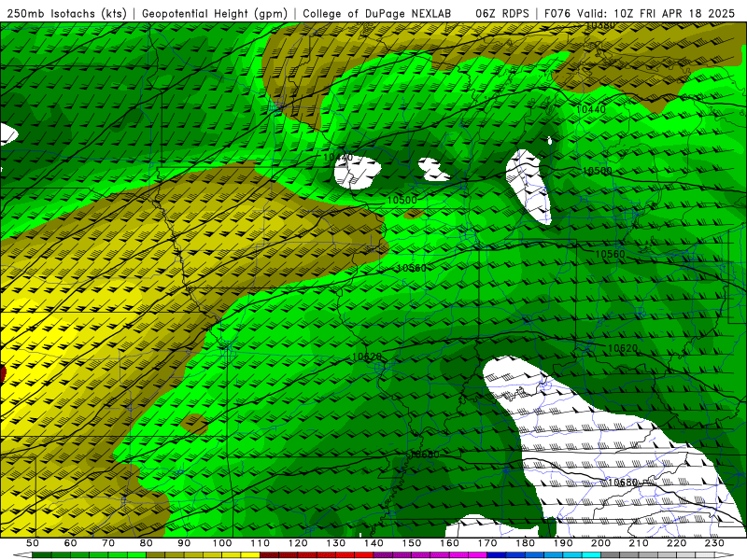Click the "F076" forecast hour text
This screenshot has height=560, width=747.
[557, 13]
